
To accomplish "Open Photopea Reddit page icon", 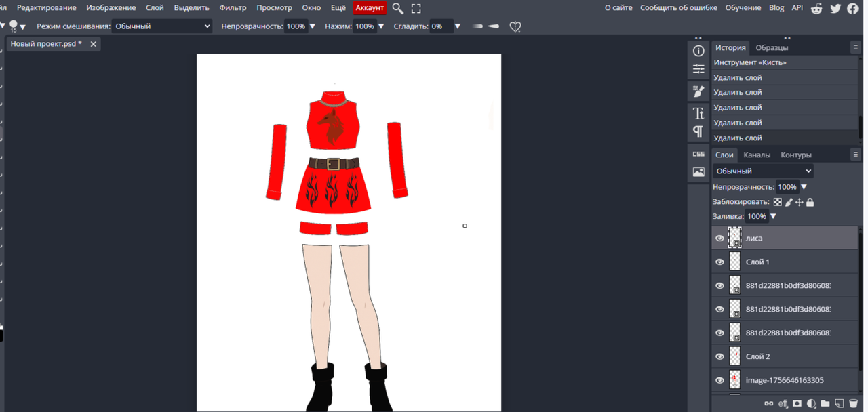I will (x=816, y=8).
